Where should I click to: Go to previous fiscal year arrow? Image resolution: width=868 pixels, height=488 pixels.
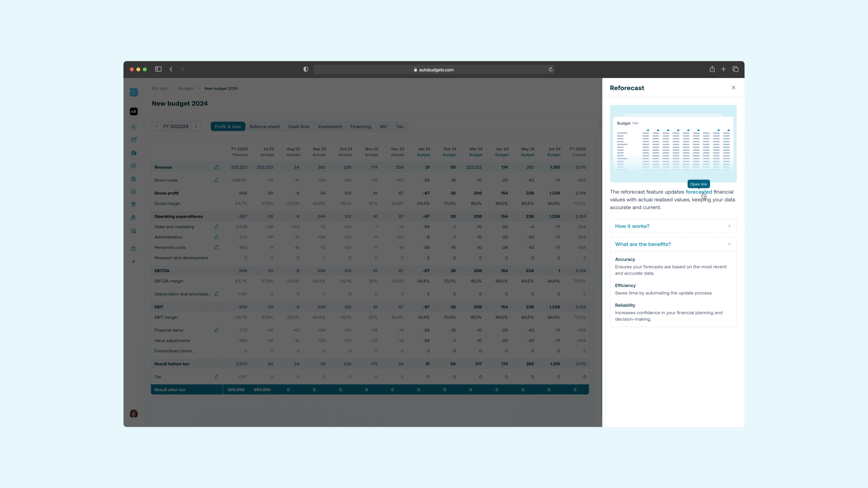tap(156, 126)
